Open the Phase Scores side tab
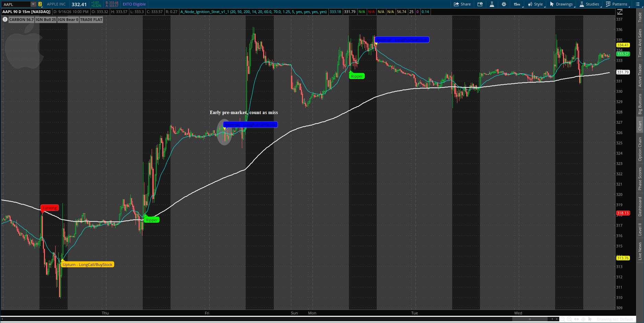 click(x=640, y=179)
